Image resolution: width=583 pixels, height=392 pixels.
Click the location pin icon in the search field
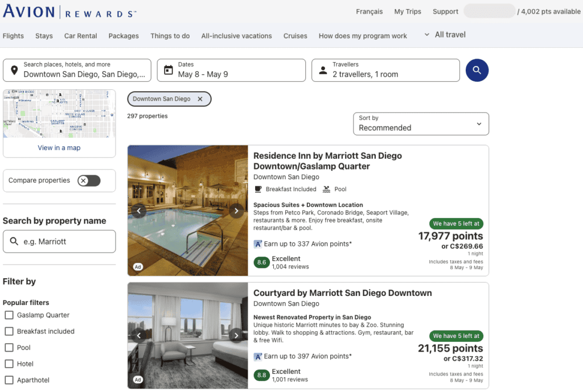pos(14,69)
